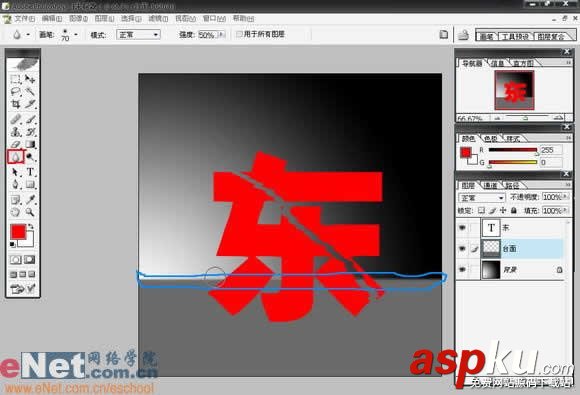The image size is (580, 395).
Task: Open the brush preset picker arrow
Action: (76, 35)
